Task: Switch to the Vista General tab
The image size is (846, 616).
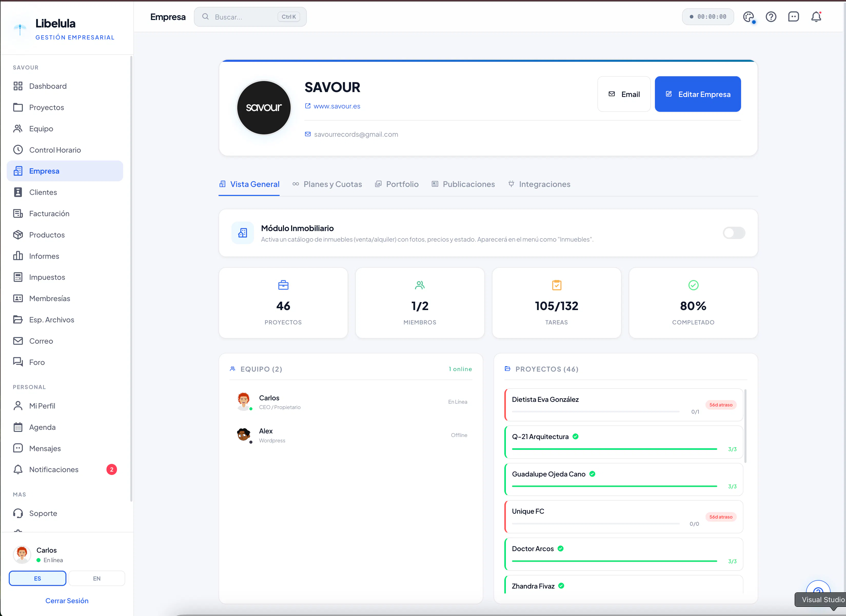Action: tap(249, 184)
